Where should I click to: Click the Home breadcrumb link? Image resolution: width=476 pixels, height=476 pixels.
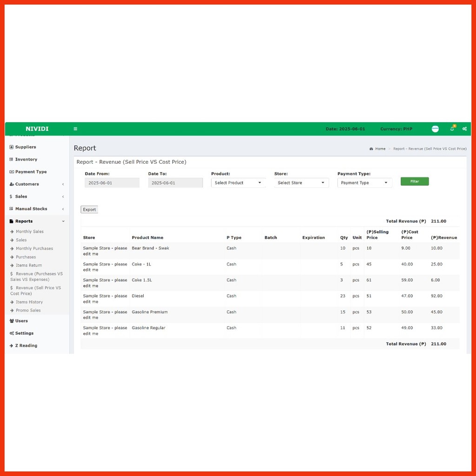click(380, 149)
